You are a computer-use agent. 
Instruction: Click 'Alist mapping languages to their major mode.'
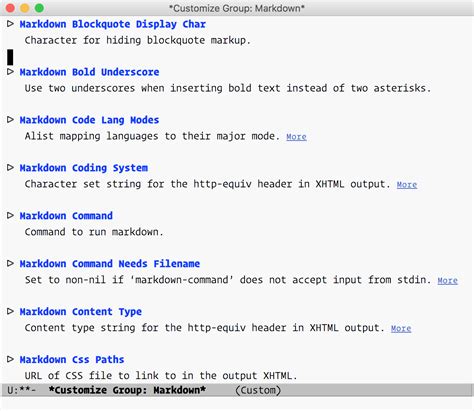point(152,136)
